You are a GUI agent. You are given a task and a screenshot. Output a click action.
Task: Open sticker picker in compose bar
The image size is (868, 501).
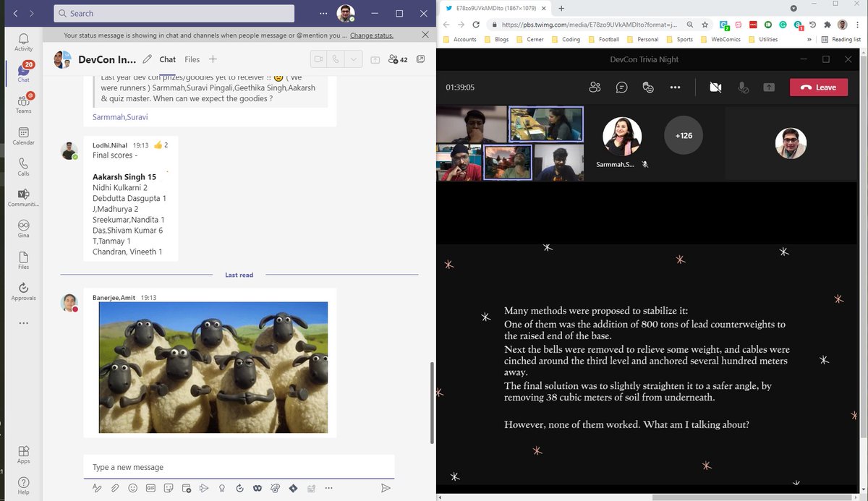(168, 488)
